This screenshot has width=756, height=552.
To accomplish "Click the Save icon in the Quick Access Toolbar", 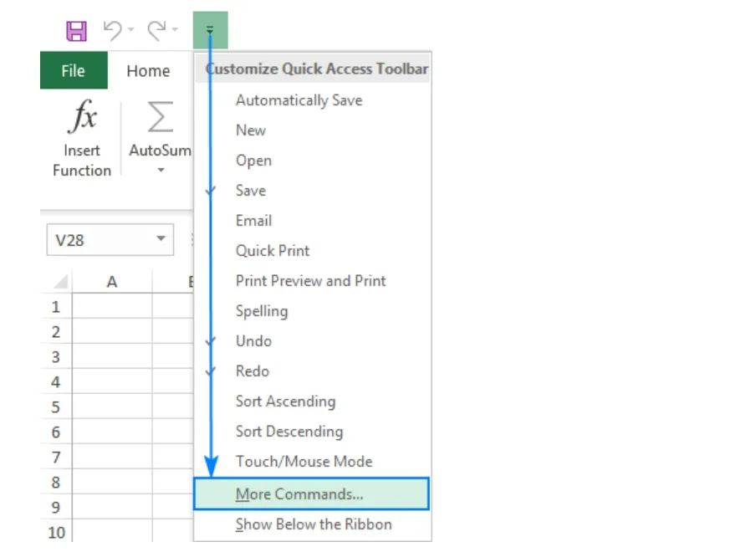I will coord(76,29).
